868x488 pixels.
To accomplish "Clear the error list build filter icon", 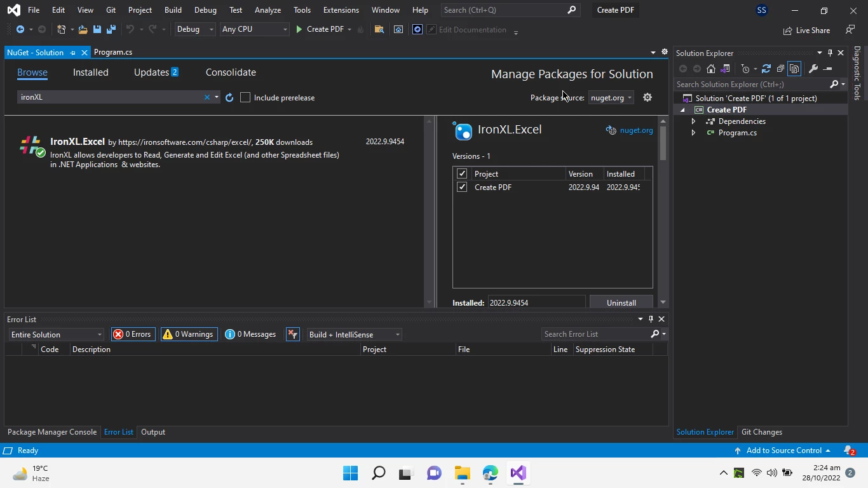I will tap(292, 334).
